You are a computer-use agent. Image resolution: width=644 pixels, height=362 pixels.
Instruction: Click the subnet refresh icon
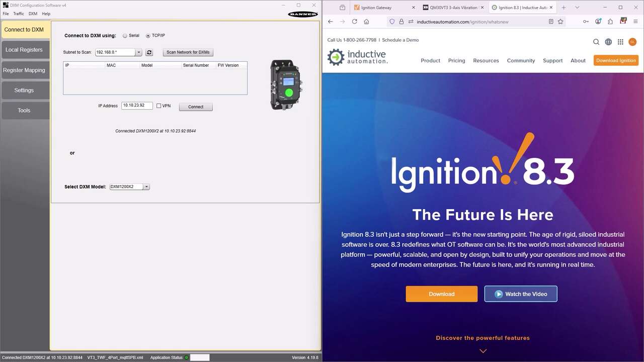149,52
